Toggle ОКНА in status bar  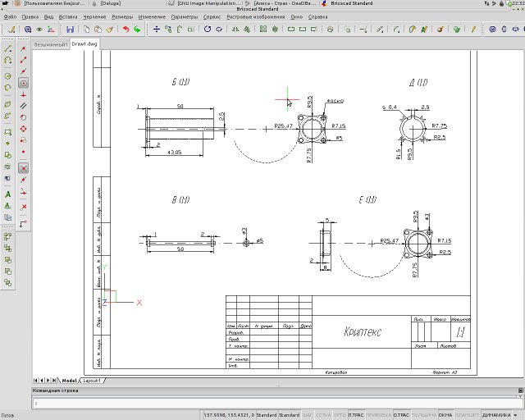tap(445, 415)
